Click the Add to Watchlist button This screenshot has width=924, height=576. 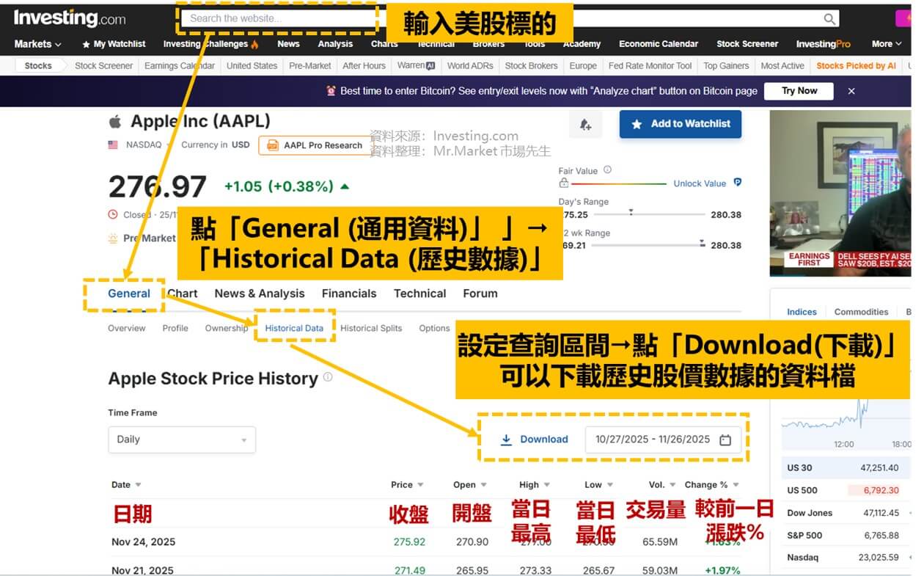(680, 124)
